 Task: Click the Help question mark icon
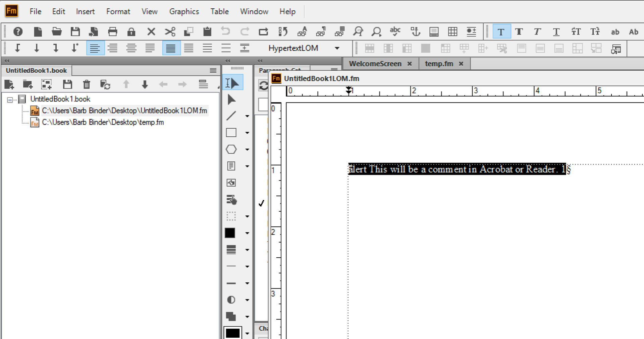18,32
